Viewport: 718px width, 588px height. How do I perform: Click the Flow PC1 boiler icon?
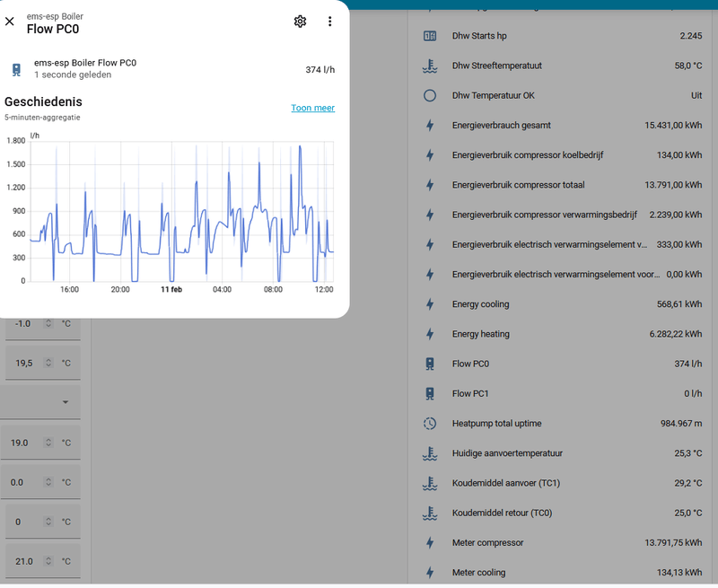pyautogui.click(x=430, y=393)
